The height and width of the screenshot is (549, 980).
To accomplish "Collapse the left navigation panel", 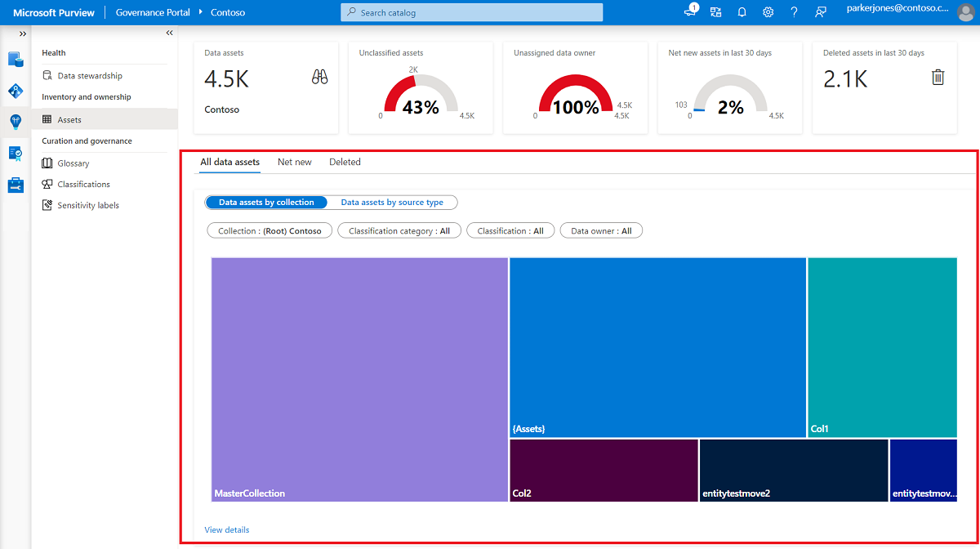I will tap(170, 33).
